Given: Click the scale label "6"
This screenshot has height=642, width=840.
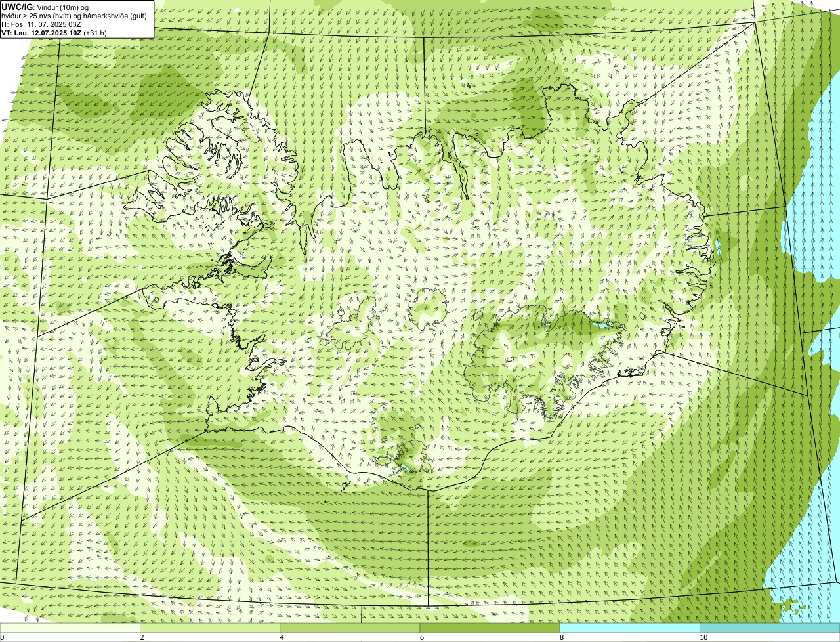Looking at the screenshot, I should coord(421,637).
